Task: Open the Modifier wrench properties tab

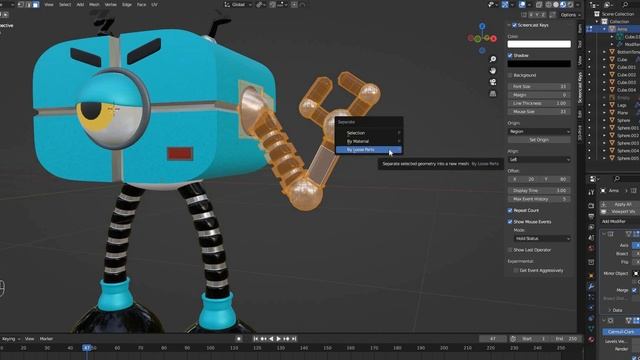Action: pyautogui.click(x=591, y=287)
